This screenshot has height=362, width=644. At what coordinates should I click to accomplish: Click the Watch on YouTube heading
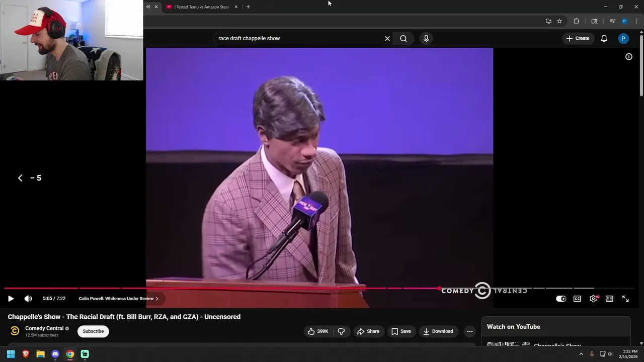tap(513, 327)
